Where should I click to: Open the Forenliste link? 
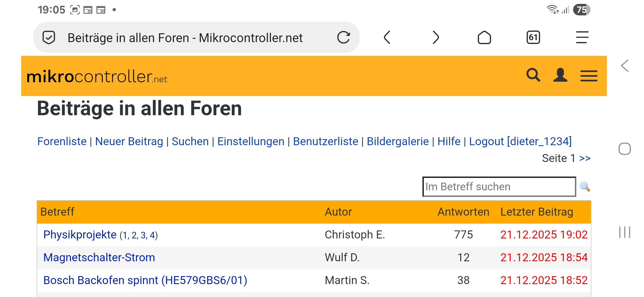[x=62, y=141]
